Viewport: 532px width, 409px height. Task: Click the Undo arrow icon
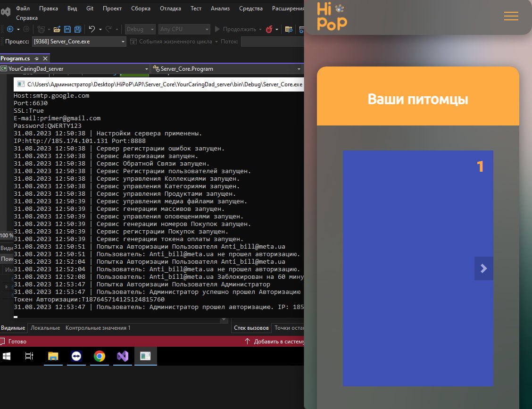91,29
